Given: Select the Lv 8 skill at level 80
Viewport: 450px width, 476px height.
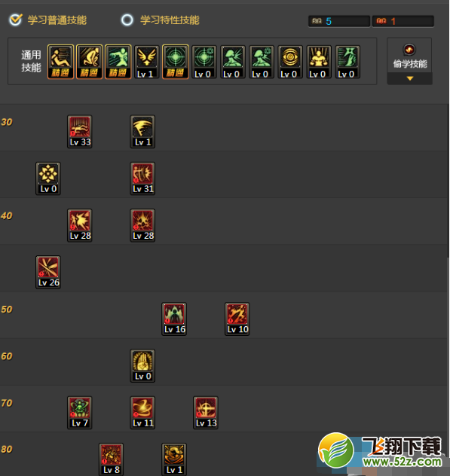Looking at the screenshot, I should pyautogui.click(x=111, y=459).
